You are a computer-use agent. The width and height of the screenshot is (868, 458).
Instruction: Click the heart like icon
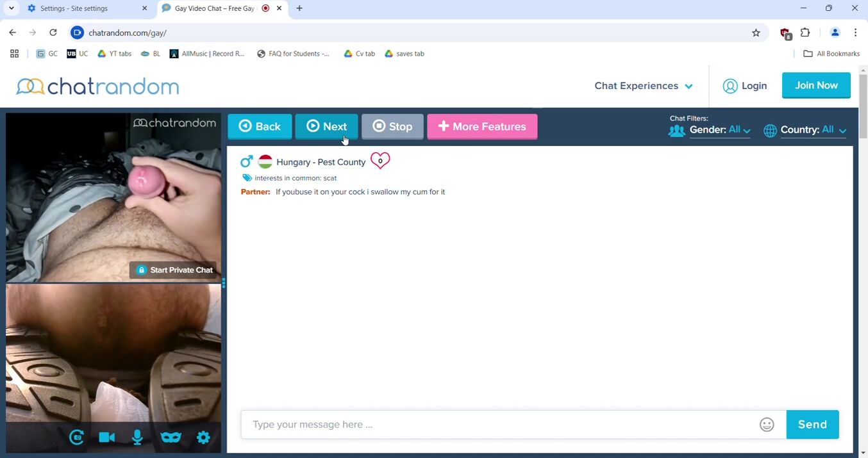(x=380, y=161)
